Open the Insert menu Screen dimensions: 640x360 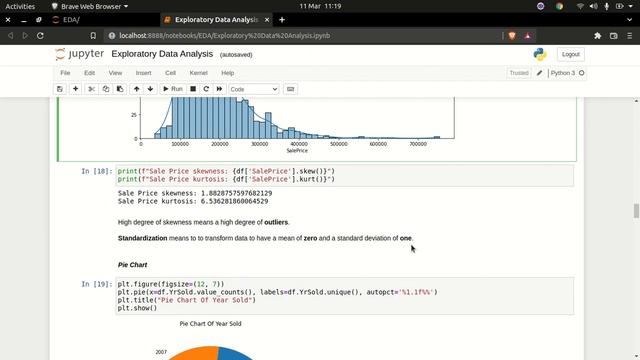pyautogui.click(x=143, y=73)
